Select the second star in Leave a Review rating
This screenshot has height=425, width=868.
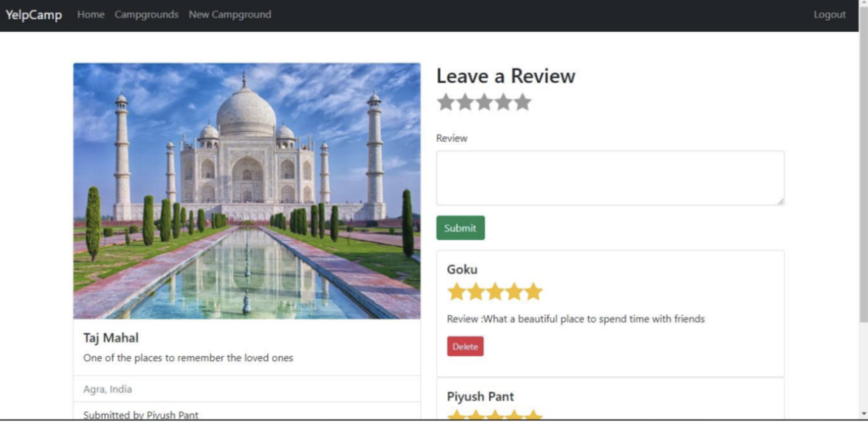[465, 103]
